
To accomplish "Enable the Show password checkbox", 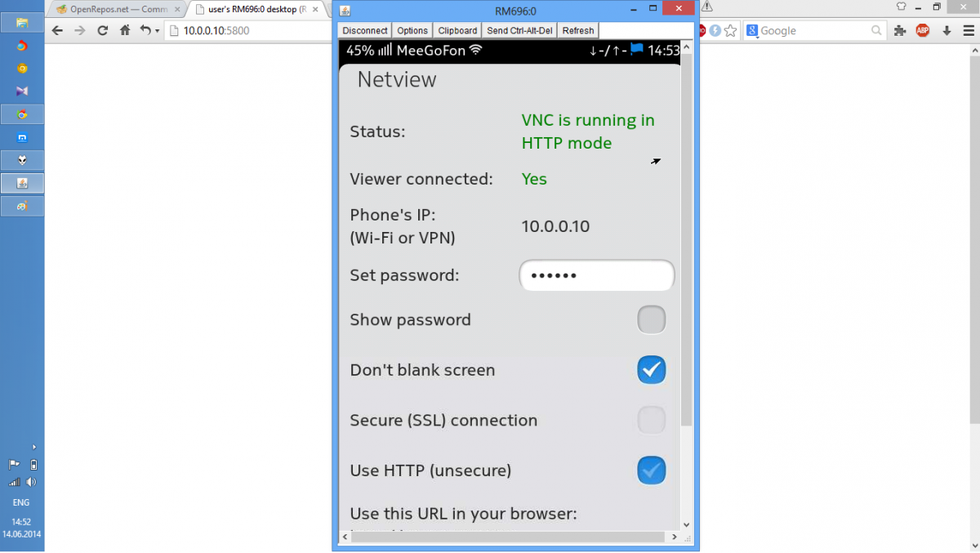I will 651,320.
